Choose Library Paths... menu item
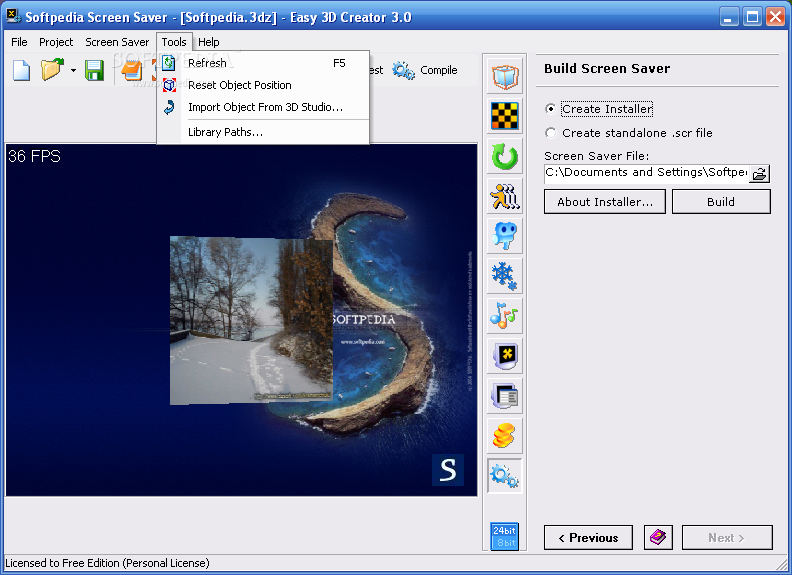792x575 pixels. (263, 132)
